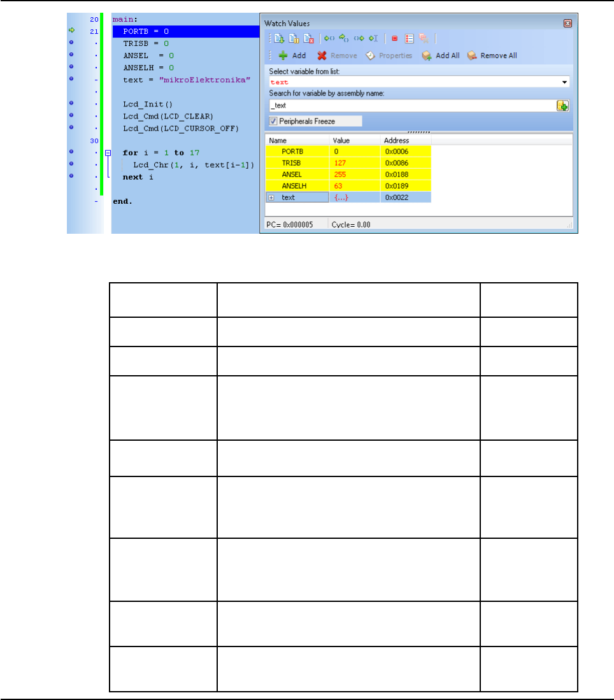
Task: Toggle the Peripherals Freeze checkbox
Action: (273, 121)
